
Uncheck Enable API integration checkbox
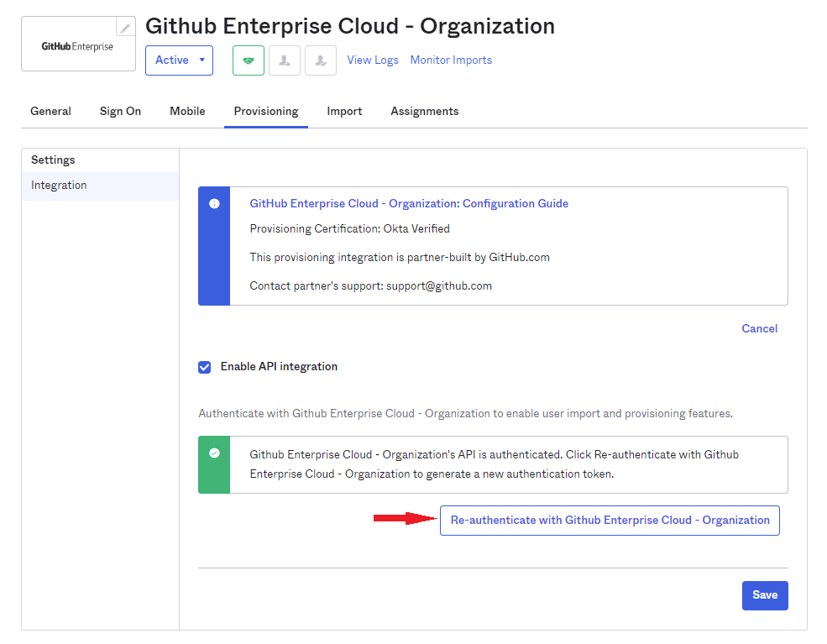(205, 367)
